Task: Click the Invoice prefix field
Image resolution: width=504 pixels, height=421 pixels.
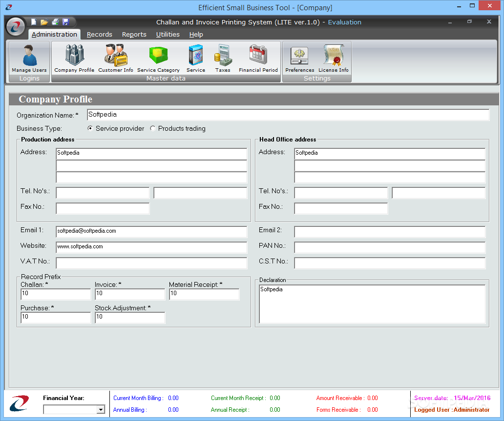Action: 130,294
